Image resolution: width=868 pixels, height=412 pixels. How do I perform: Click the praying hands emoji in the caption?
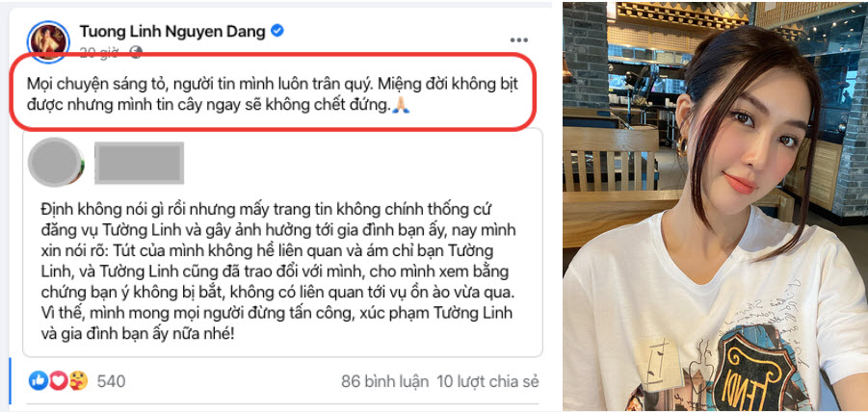pos(400,107)
